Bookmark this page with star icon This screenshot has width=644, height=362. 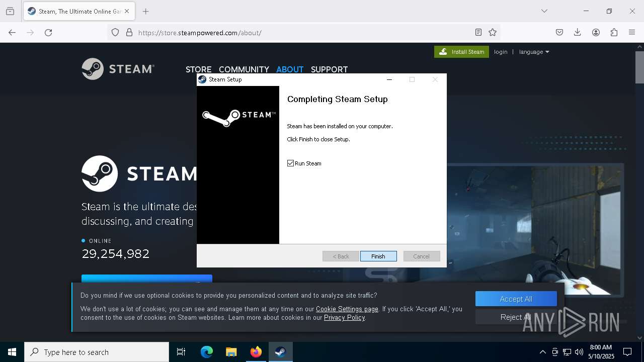(x=493, y=33)
